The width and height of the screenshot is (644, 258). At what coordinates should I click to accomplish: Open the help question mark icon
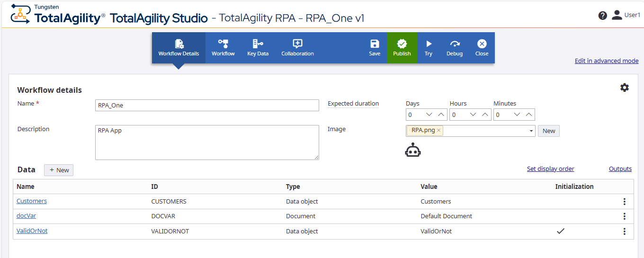[x=602, y=16]
